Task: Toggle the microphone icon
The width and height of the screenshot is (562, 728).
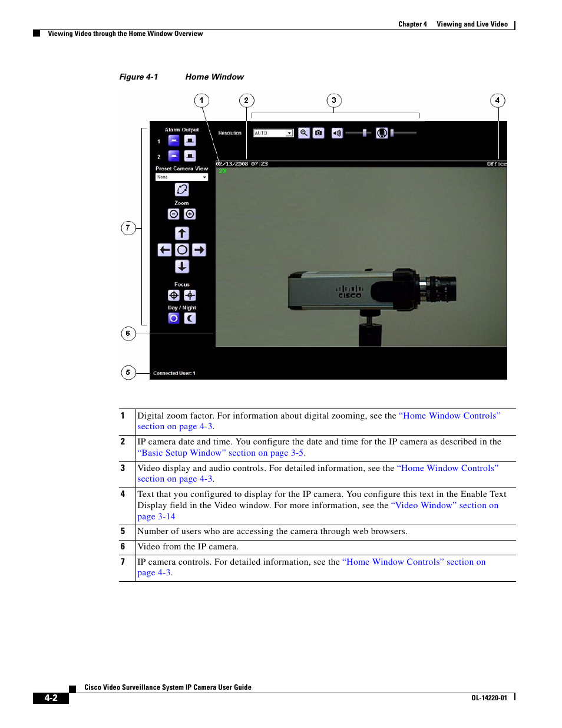Action: (382, 133)
